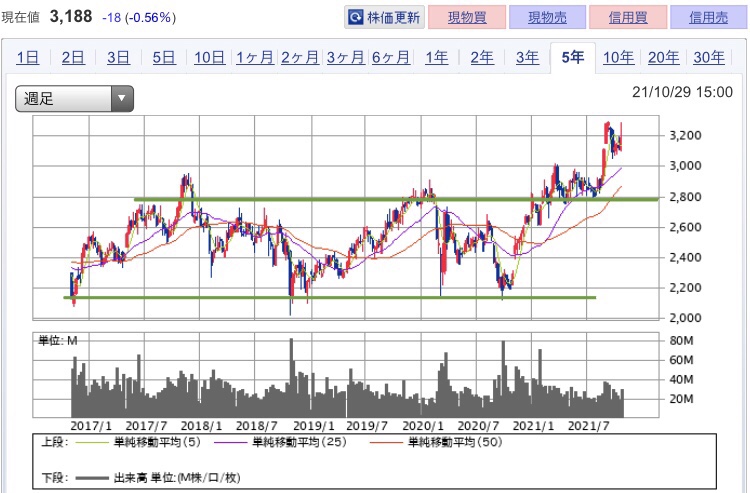750x493 pixels.
Task: Click the 80M volume axis label
Action: 681,340
